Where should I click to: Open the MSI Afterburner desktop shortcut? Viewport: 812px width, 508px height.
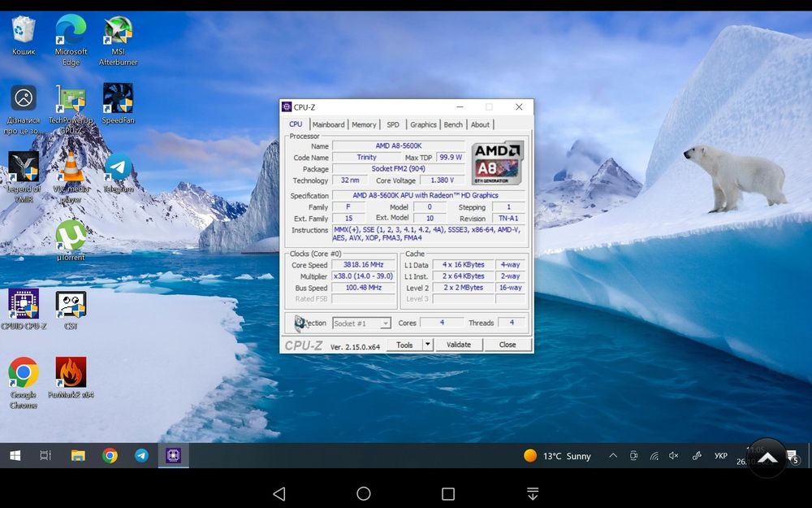[119, 34]
